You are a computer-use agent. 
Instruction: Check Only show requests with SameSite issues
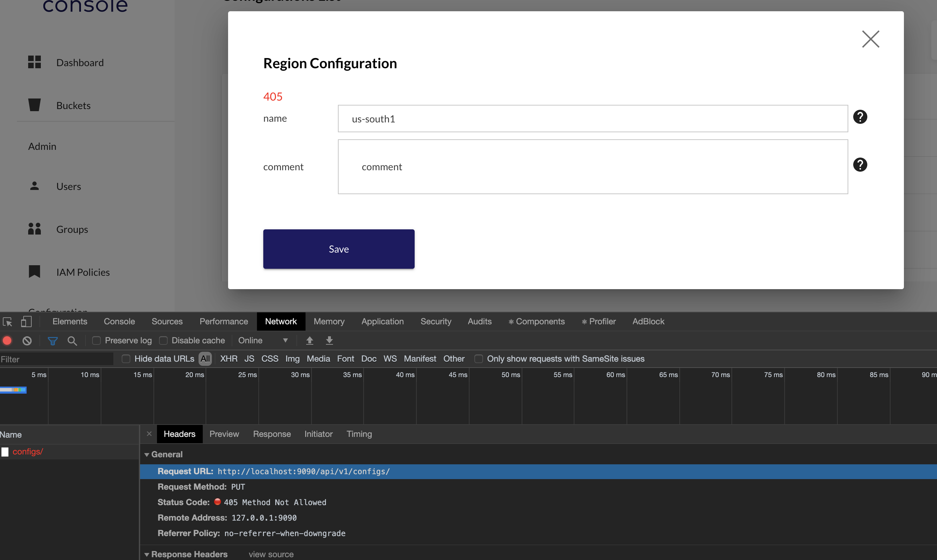pyautogui.click(x=478, y=359)
